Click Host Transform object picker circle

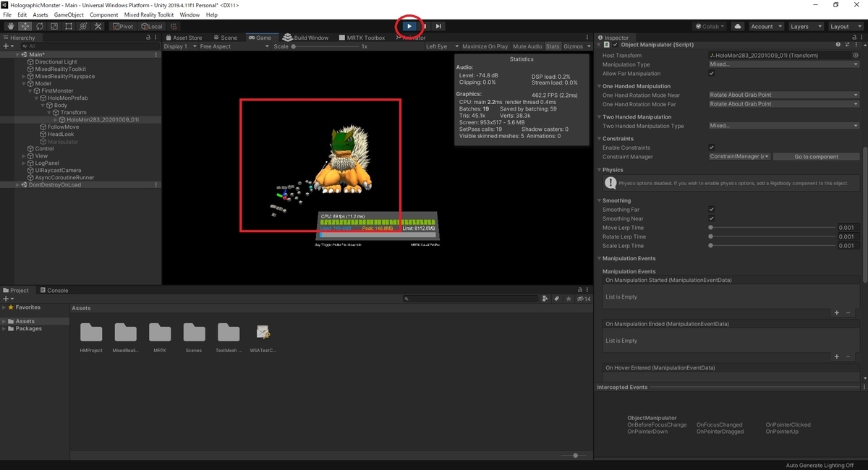(x=856, y=55)
